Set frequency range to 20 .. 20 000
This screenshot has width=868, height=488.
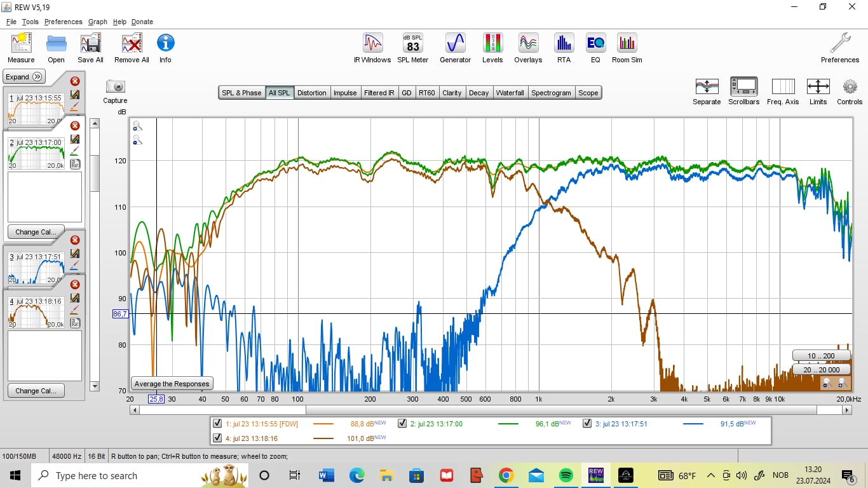[821, 370]
